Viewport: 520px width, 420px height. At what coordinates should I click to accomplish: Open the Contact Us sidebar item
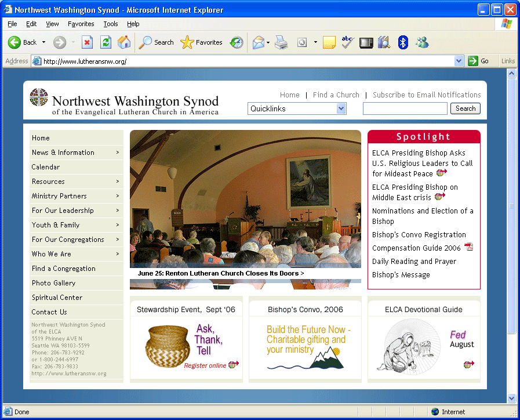[76, 312]
